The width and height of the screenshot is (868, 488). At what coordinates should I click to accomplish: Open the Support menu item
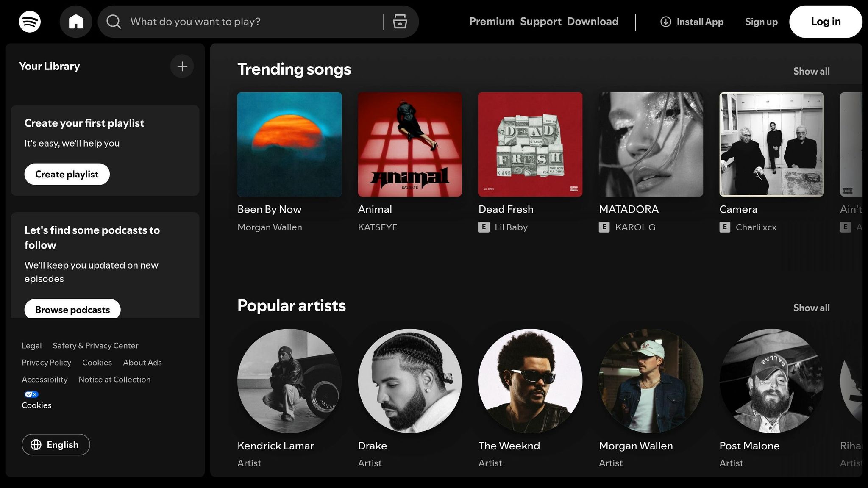(x=540, y=22)
